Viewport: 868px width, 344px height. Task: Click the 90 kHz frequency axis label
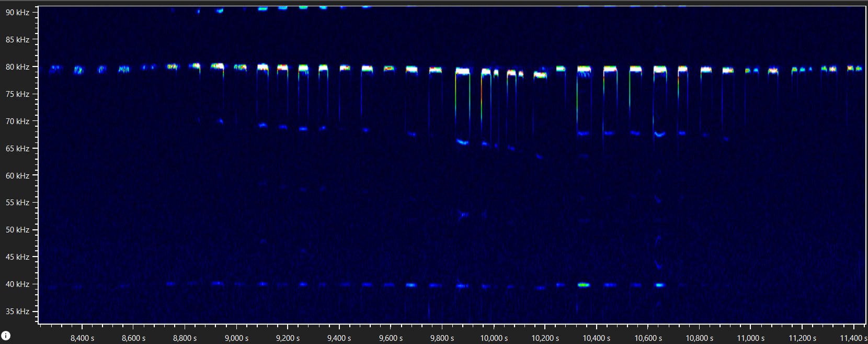pos(17,13)
